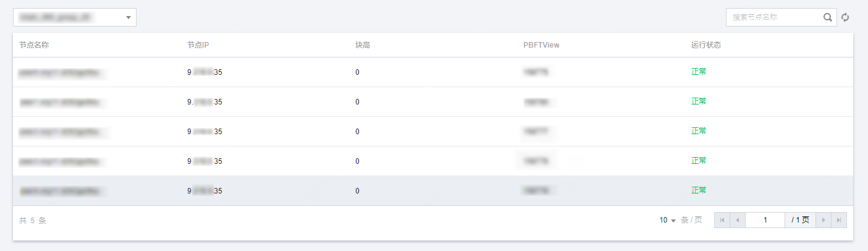The image size is (868, 251).
Task: Click the search magnifier icon
Action: (828, 17)
